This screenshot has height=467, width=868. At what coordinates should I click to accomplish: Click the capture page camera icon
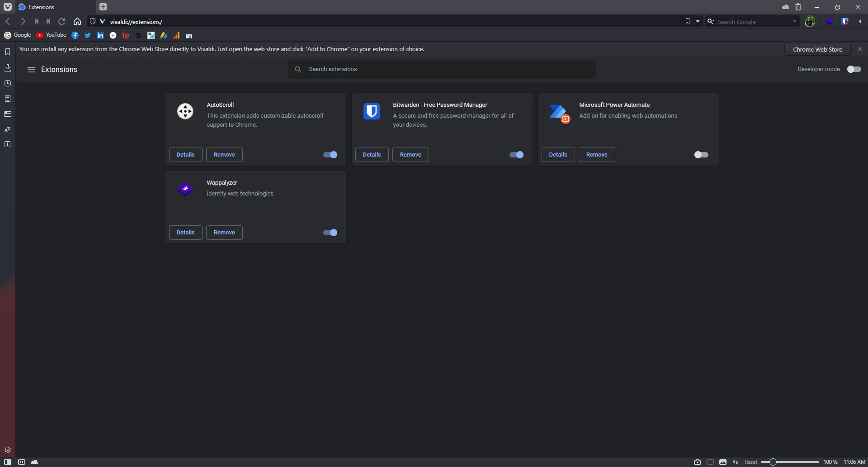pos(698,462)
